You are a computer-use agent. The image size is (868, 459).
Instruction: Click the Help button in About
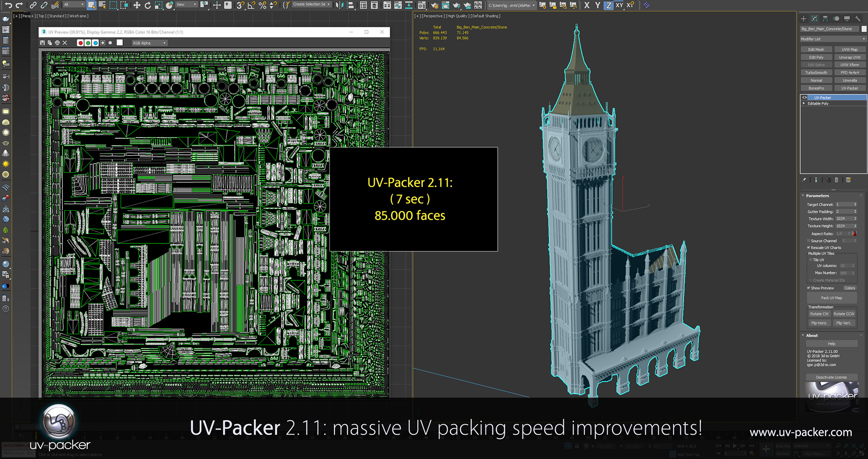832,344
